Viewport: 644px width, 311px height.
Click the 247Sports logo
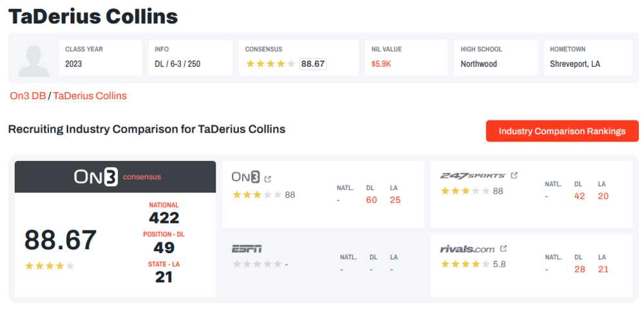(x=473, y=175)
